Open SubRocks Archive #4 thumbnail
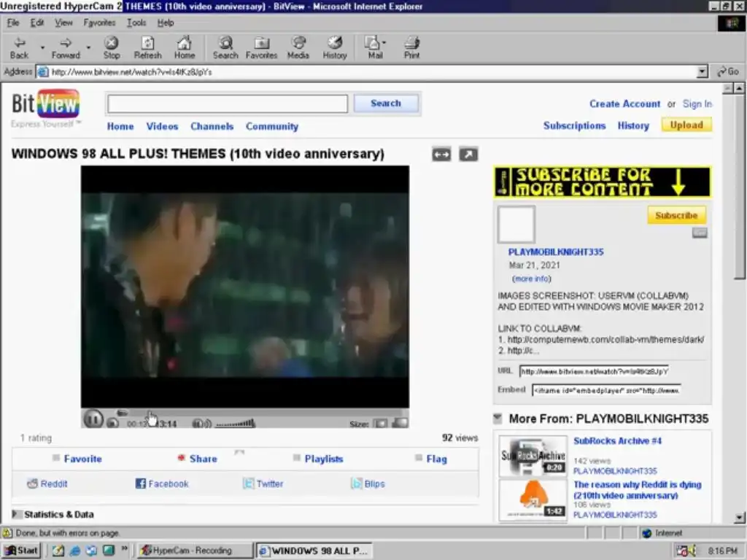The height and width of the screenshot is (560, 747). (x=533, y=456)
